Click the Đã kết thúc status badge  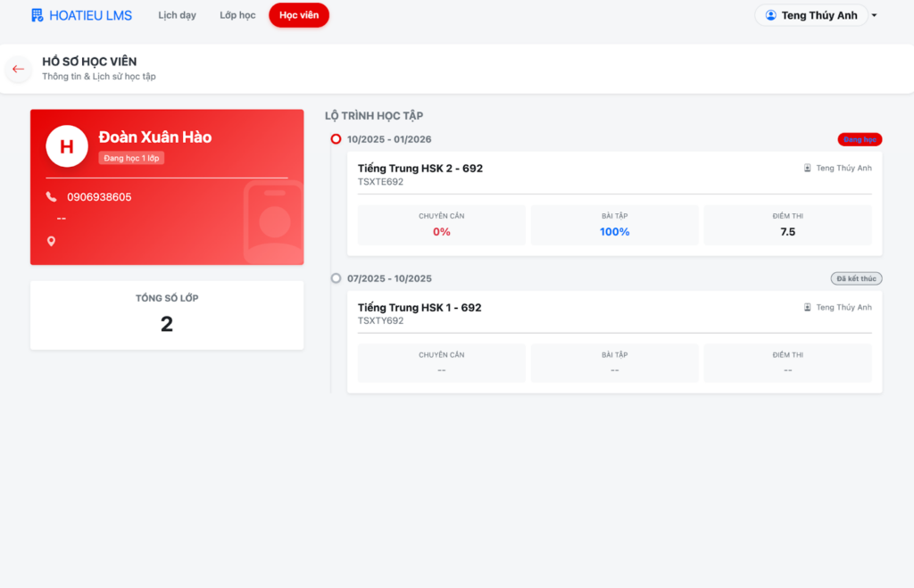point(856,278)
